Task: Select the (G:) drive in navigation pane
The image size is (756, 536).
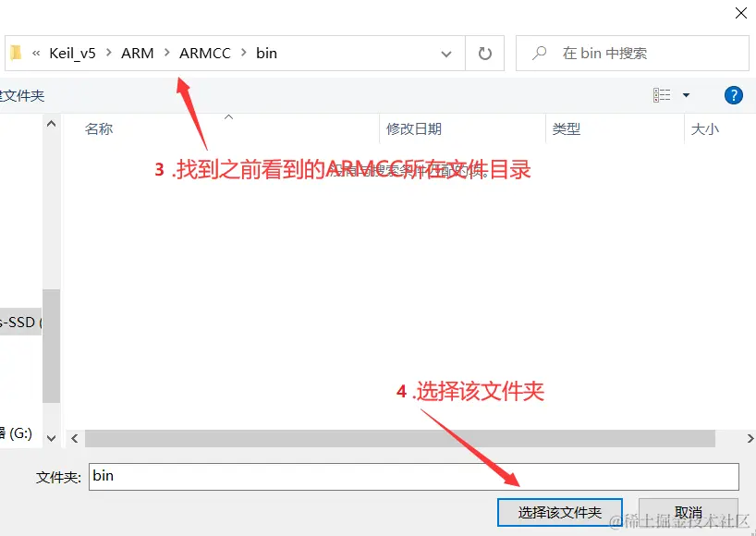Action: tap(17, 433)
